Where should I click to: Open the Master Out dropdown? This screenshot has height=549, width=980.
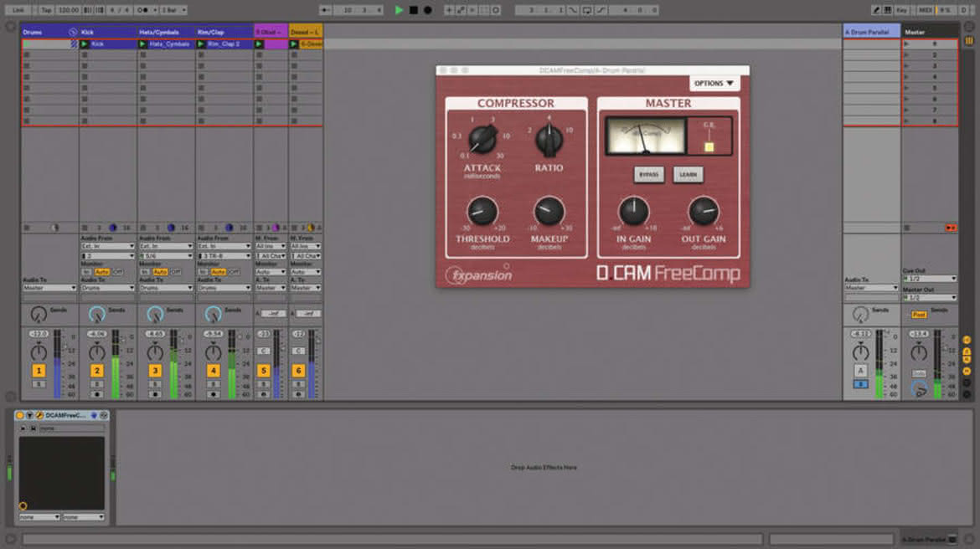click(930, 297)
